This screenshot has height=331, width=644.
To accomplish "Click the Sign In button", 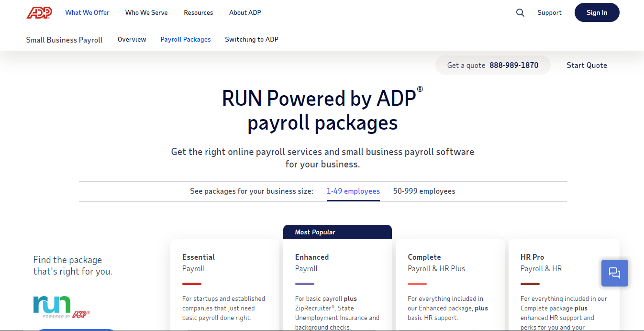I will pyautogui.click(x=597, y=13).
